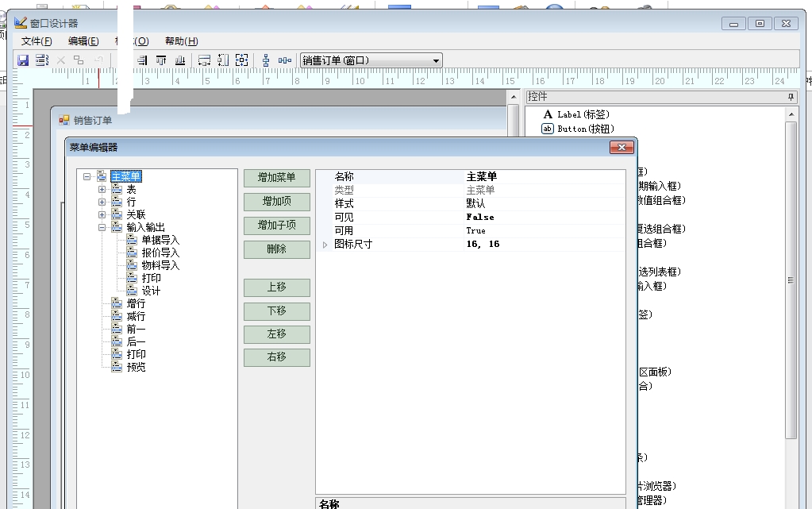The width and height of the screenshot is (812, 509).
Task: Click the 可见 property value False
Action: pos(480,217)
